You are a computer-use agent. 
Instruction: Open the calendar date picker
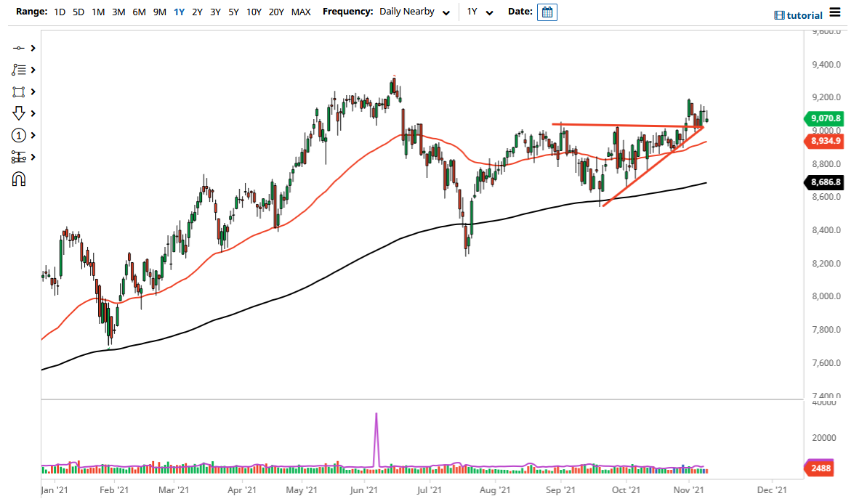[546, 12]
